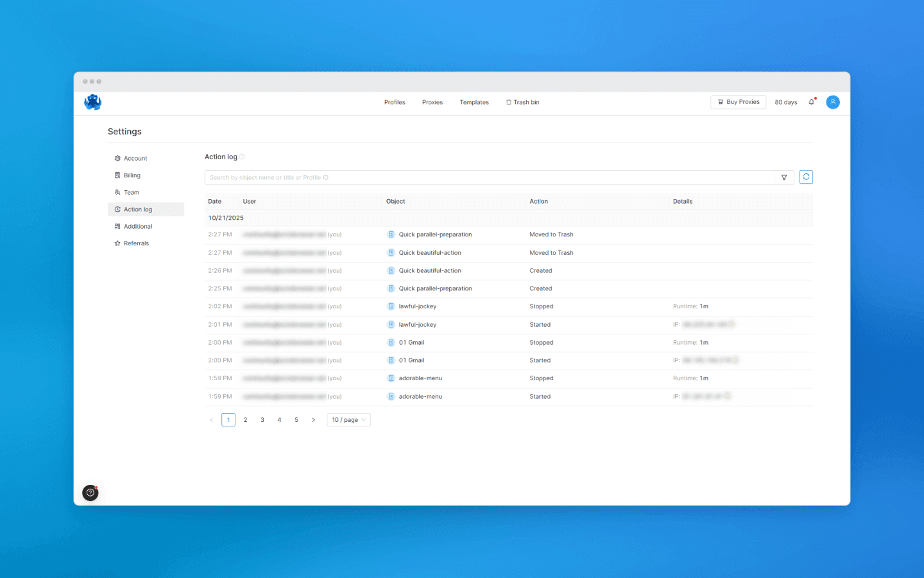Click the info icon beside Action log title
Viewport: 924px width, 578px height.
point(243,157)
